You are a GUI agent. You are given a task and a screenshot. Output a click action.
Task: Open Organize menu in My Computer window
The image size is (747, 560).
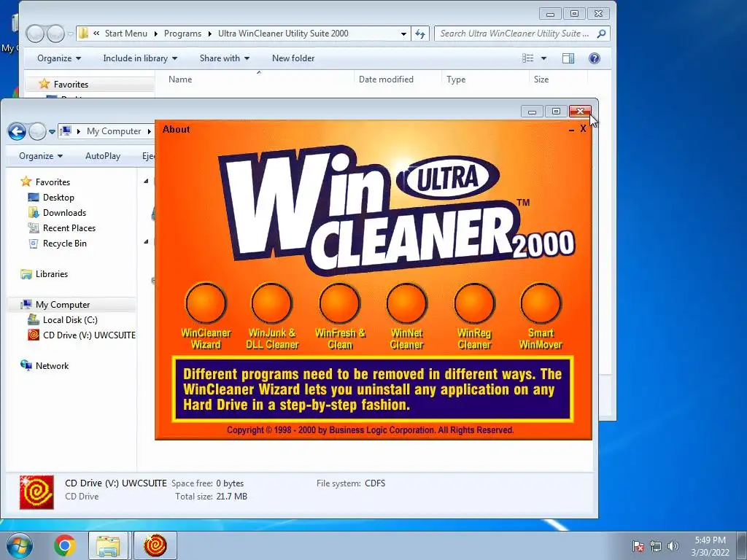click(x=41, y=156)
